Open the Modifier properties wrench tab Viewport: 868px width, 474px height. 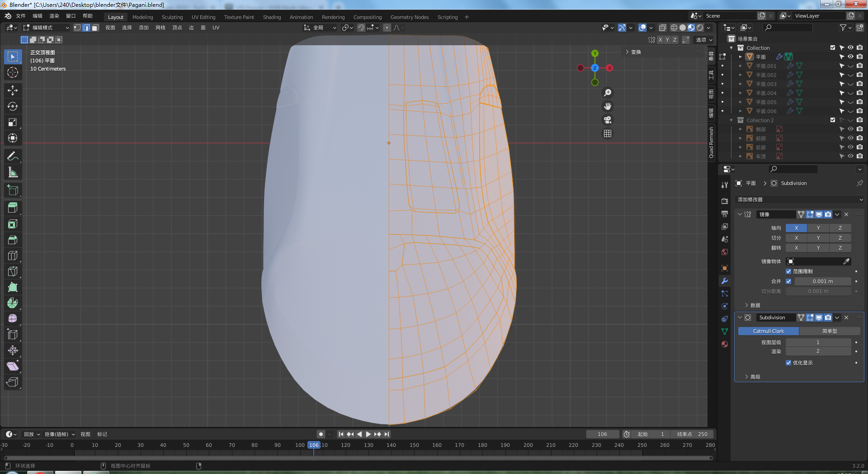pyautogui.click(x=725, y=281)
